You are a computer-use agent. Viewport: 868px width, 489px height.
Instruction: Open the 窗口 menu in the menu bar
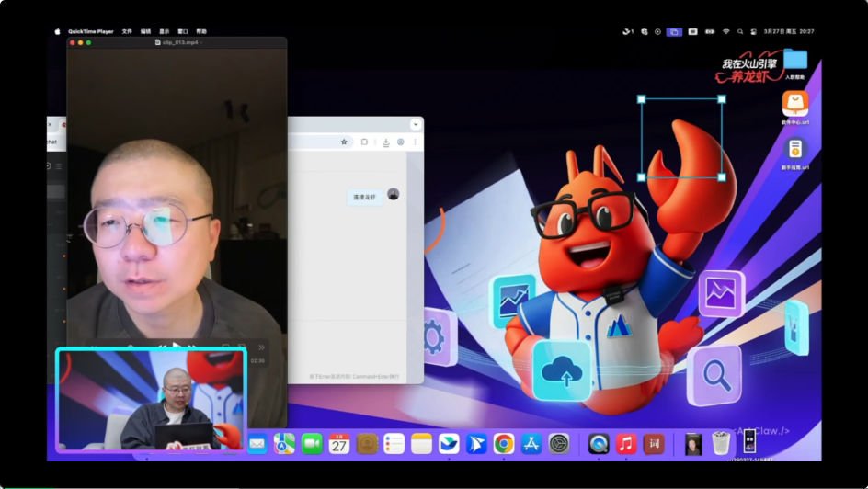(x=183, y=31)
